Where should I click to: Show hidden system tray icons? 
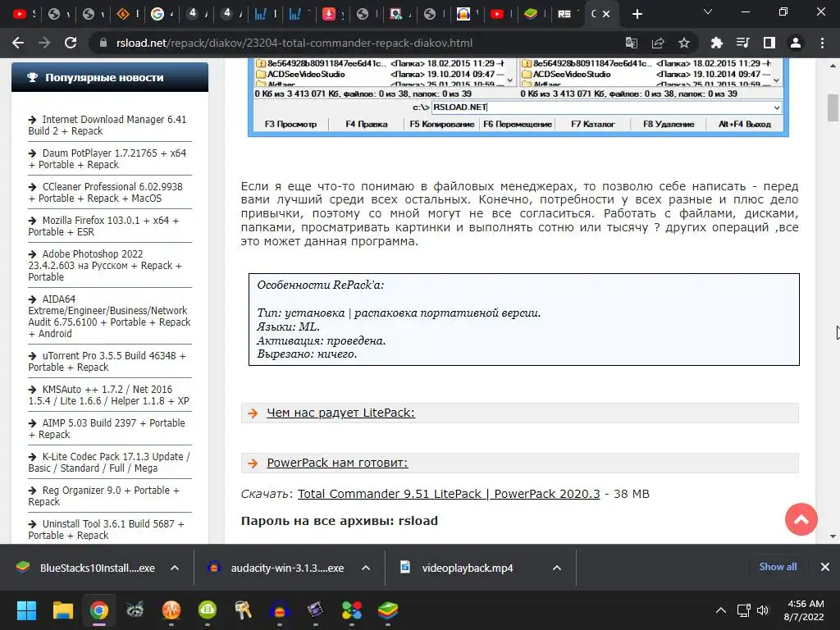click(x=721, y=610)
